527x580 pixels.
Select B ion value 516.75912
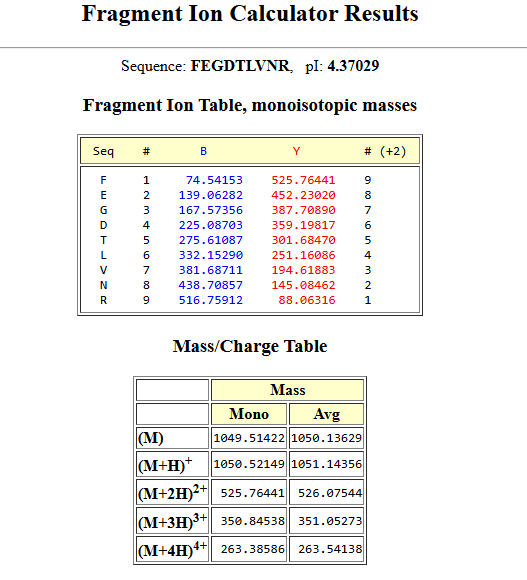tap(211, 300)
